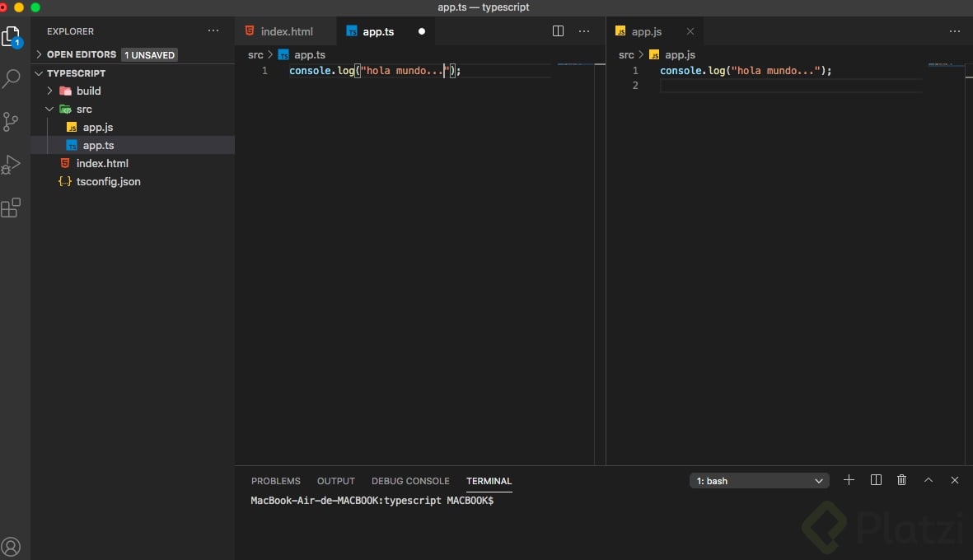This screenshot has height=560, width=973.
Task: Create a new terminal with the plus icon
Action: coord(849,480)
